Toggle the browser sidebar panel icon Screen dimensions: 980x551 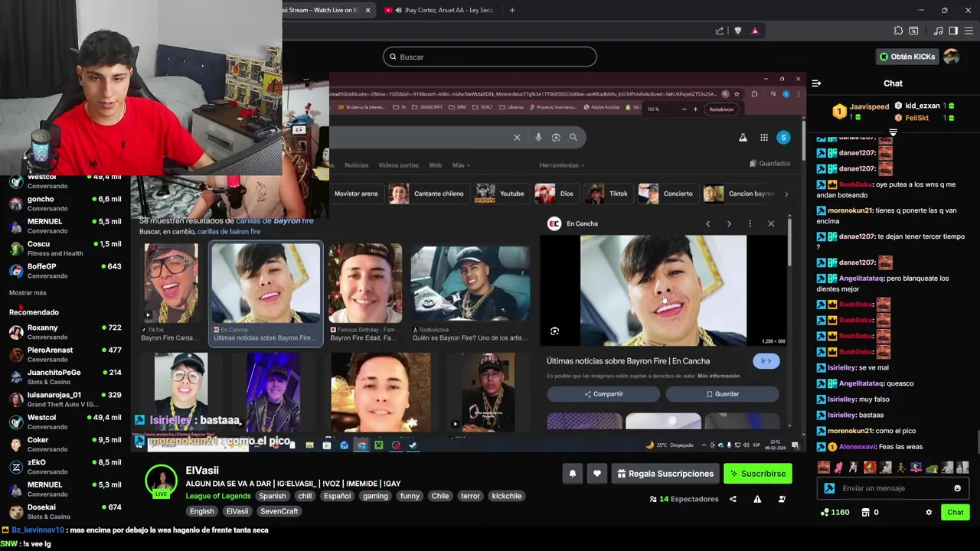pyautogui.click(x=953, y=31)
